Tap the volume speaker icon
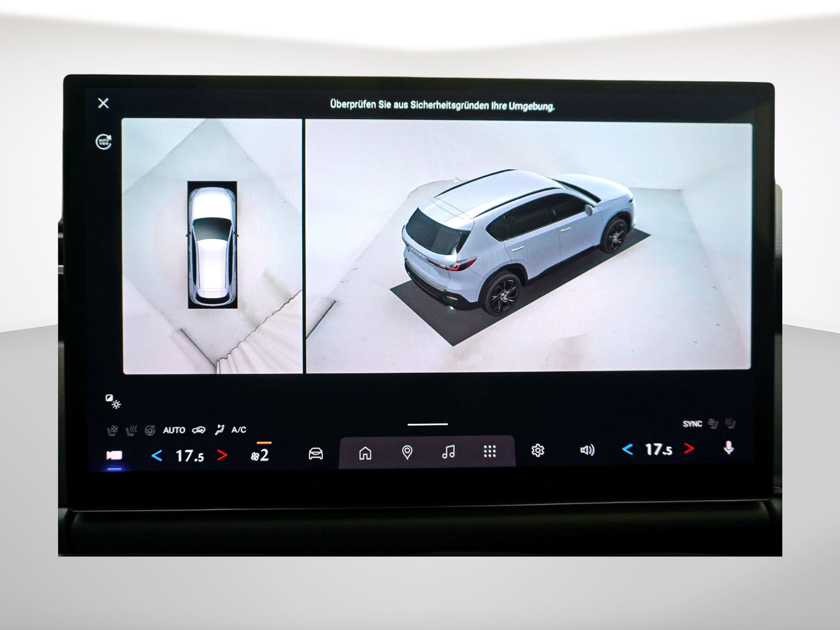This screenshot has height=630, width=840. pyautogui.click(x=587, y=450)
